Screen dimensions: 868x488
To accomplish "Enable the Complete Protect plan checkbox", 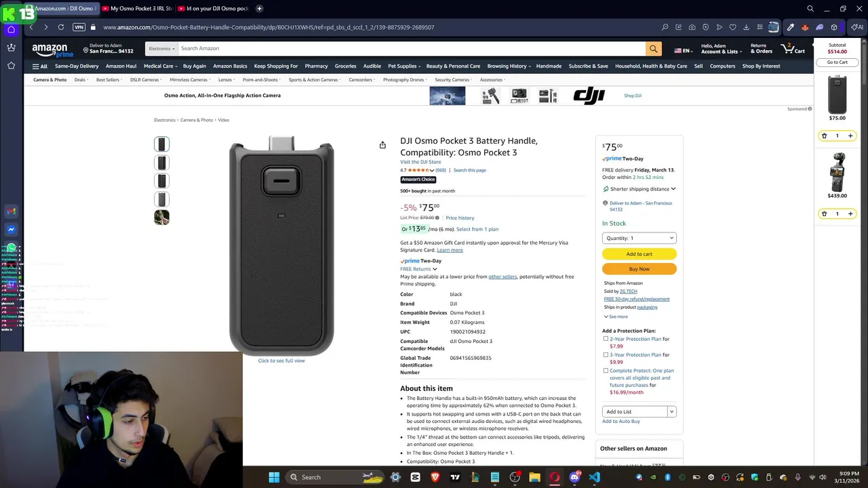I will click(x=606, y=371).
